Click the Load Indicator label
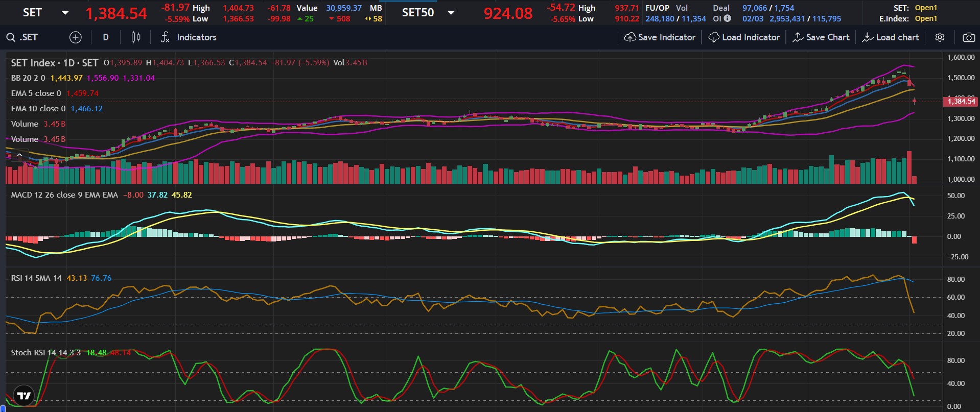 (751, 37)
